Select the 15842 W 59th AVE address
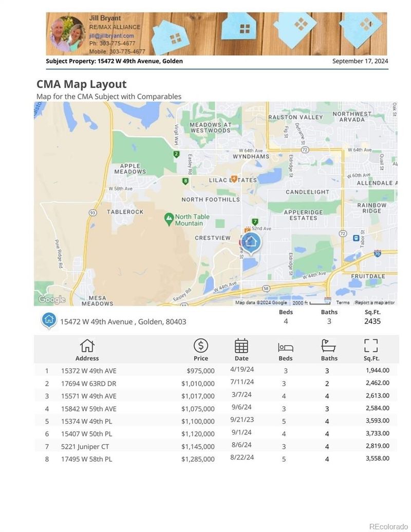 click(88, 409)
